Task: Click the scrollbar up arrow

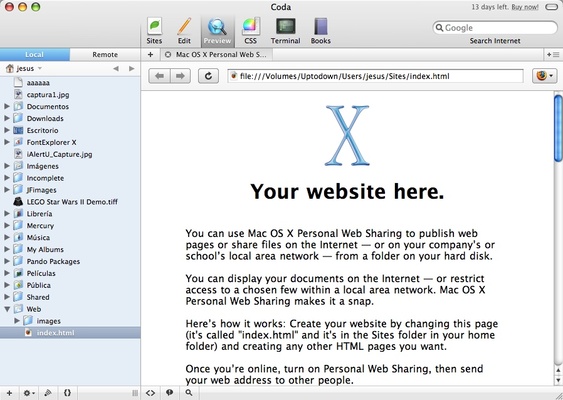Action: tap(558, 371)
